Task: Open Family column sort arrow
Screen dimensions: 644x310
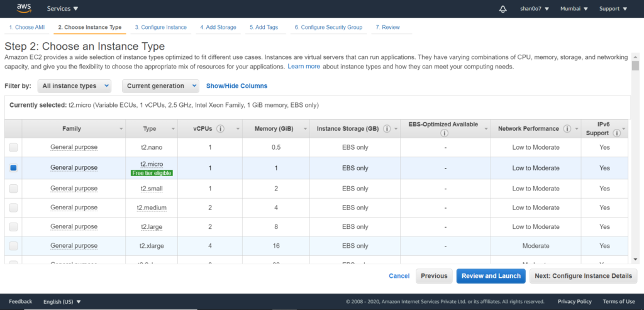Action: (121, 129)
